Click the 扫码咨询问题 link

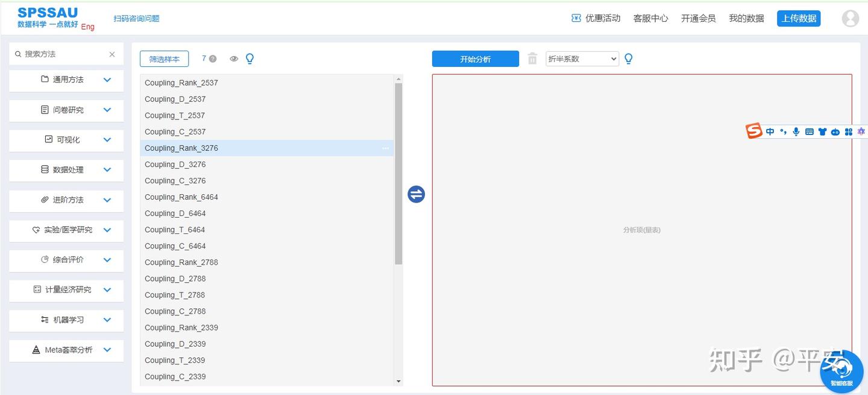coord(137,18)
